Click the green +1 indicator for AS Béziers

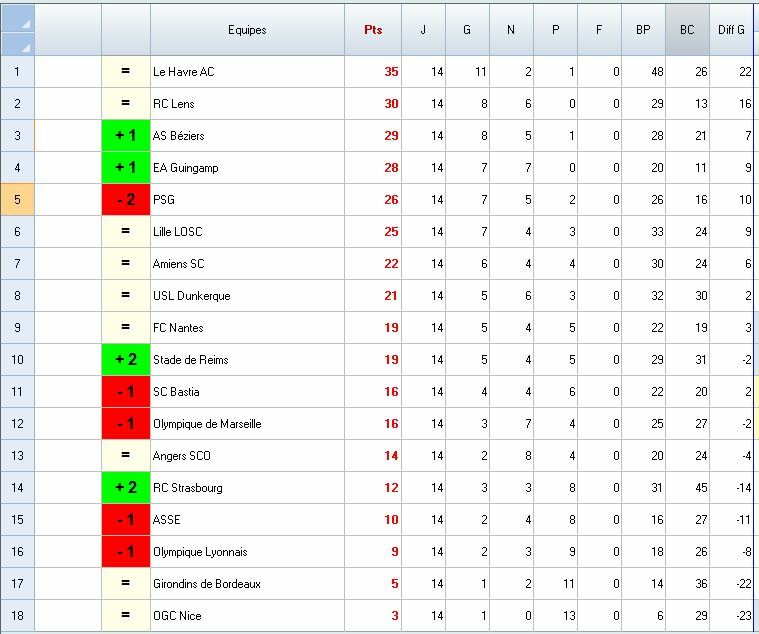pos(126,136)
